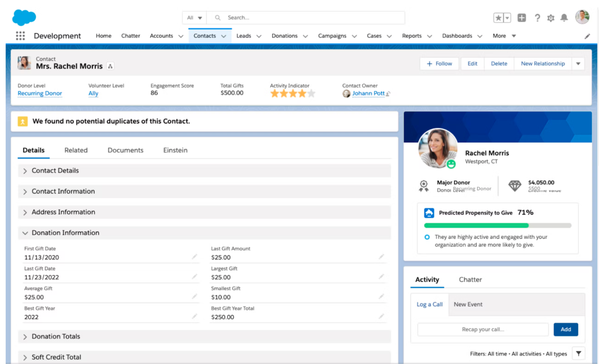Open the App Launcher waffle icon

point(20,36)
